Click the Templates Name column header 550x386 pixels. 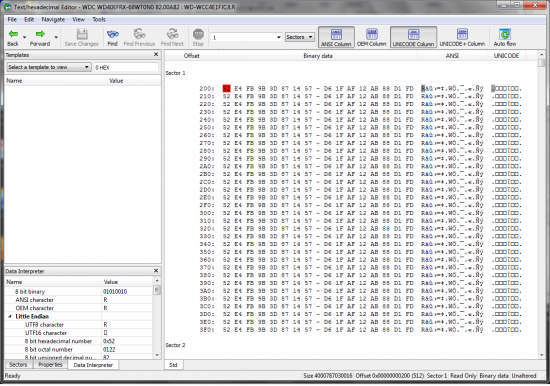pyautogui.click(x=56, y=81)
